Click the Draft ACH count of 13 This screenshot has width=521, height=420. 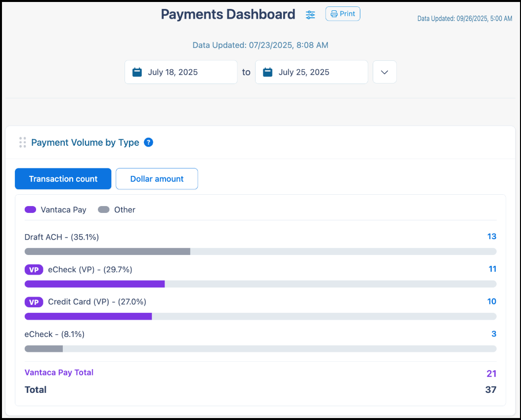[492, 236]
